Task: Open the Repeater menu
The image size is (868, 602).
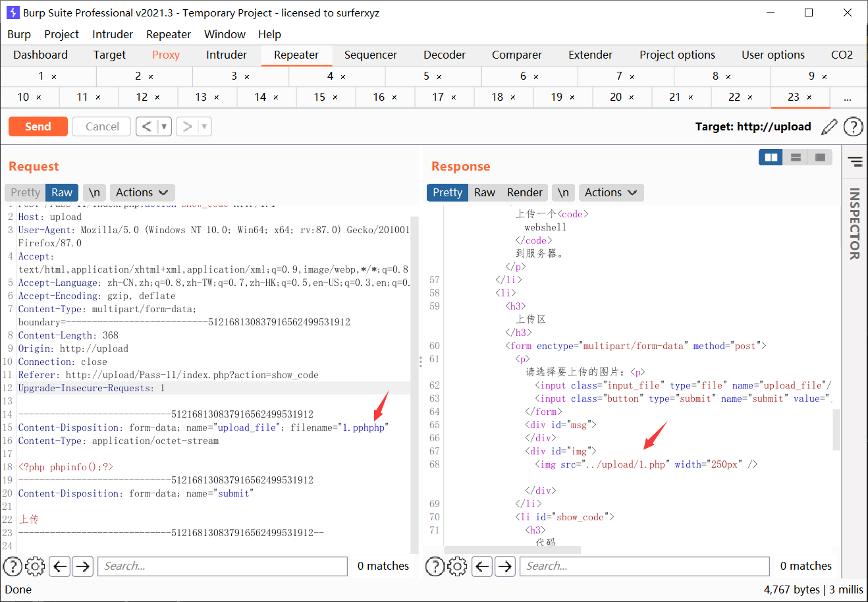Action: (169, 34)
